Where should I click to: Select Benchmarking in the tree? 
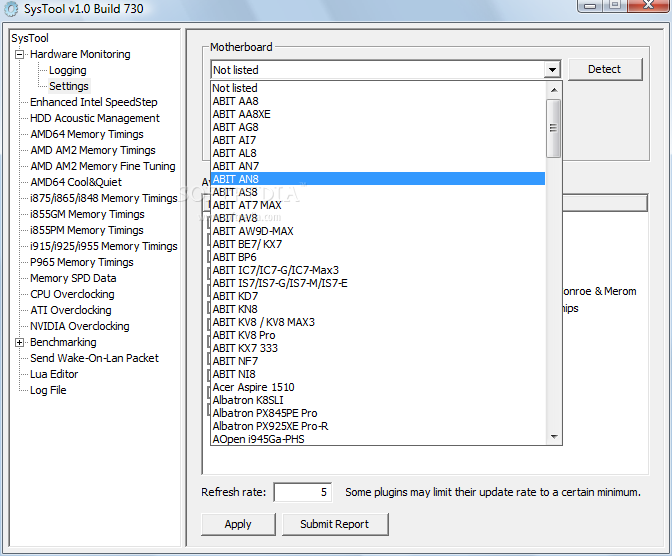63,343
